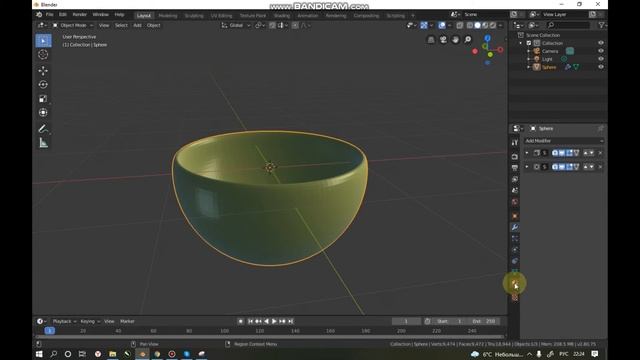The width and height of the screenshot is (640, 360).
Task: Open the Global orientation dropdown
Action: (236, 25)
